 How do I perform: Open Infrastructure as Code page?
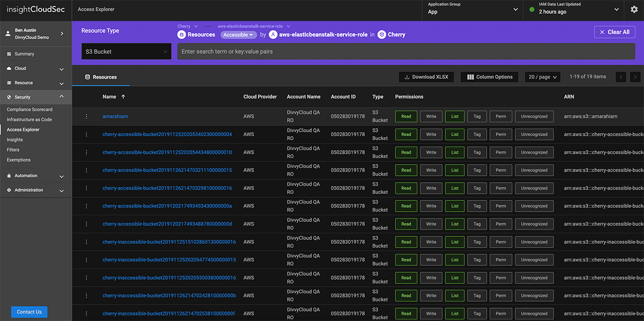[x=29, y=120]
